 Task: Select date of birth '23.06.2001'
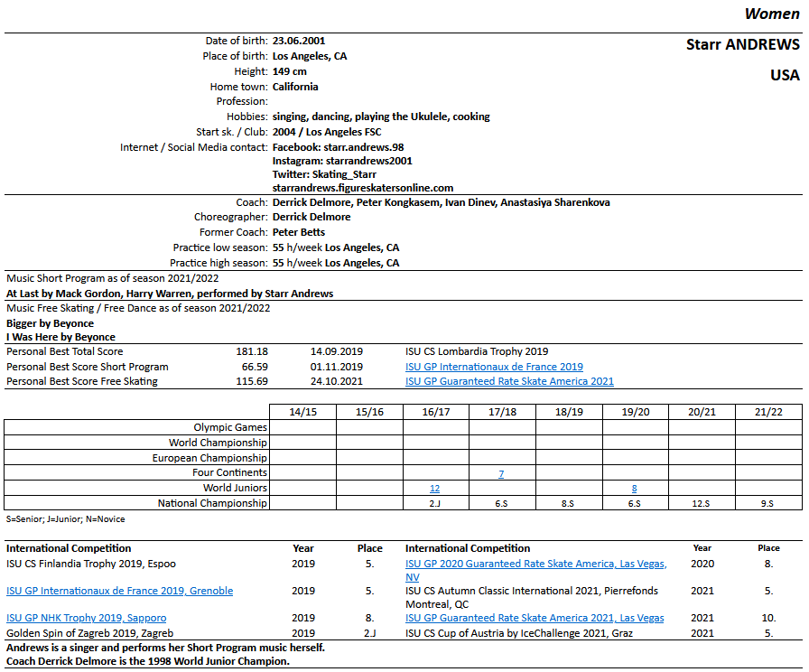click(299, 41)
